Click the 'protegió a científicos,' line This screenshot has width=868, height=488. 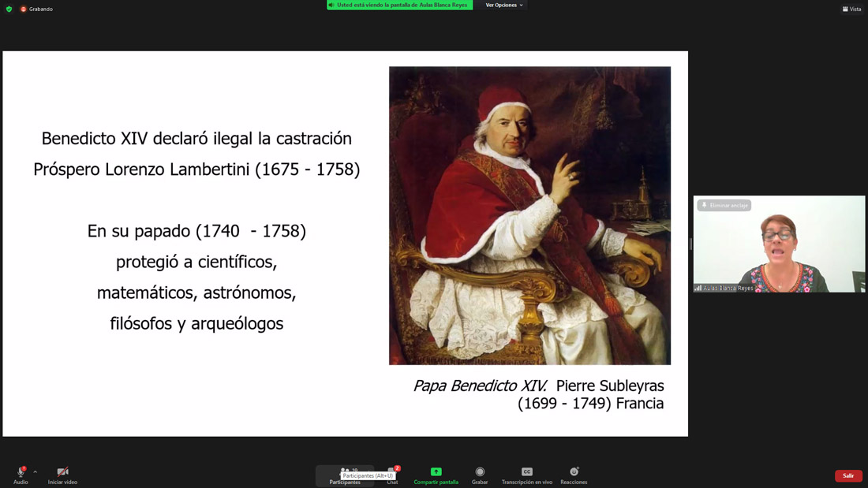click(x=196, y=262)
